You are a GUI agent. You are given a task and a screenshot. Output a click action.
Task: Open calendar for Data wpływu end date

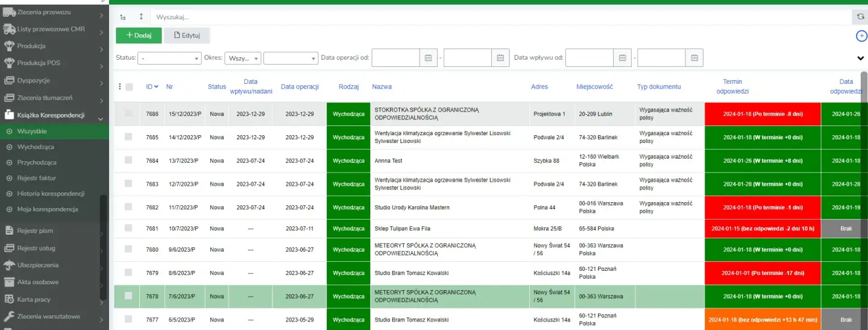pyautogui.click(x=694, y=58)
